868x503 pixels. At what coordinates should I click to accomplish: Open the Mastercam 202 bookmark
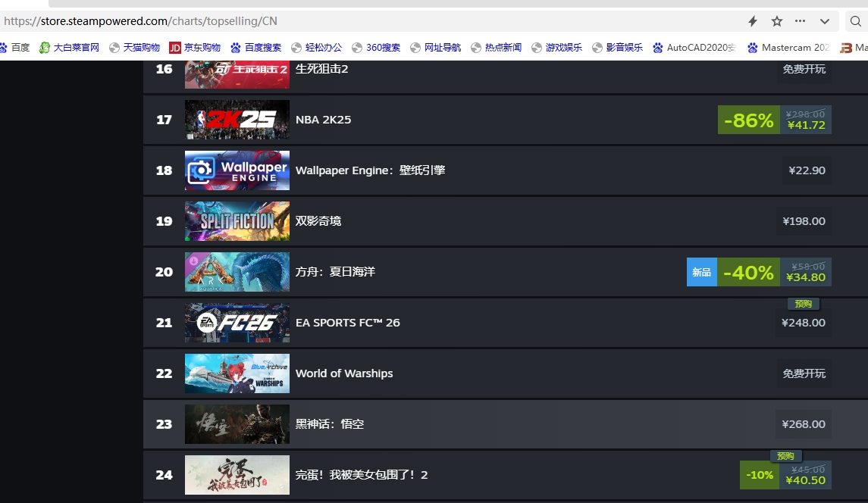click(x=788, y=48)
